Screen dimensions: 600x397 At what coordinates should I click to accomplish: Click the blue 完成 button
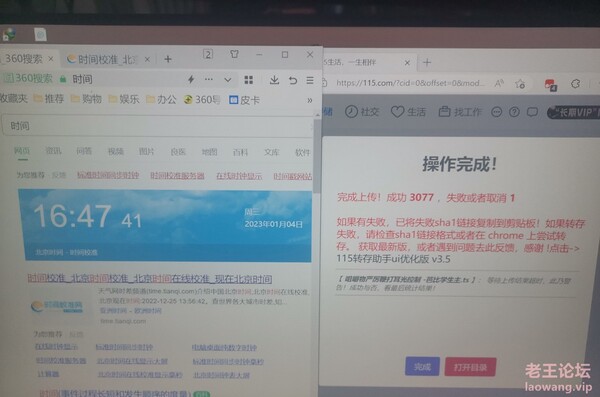coord(422,367)
